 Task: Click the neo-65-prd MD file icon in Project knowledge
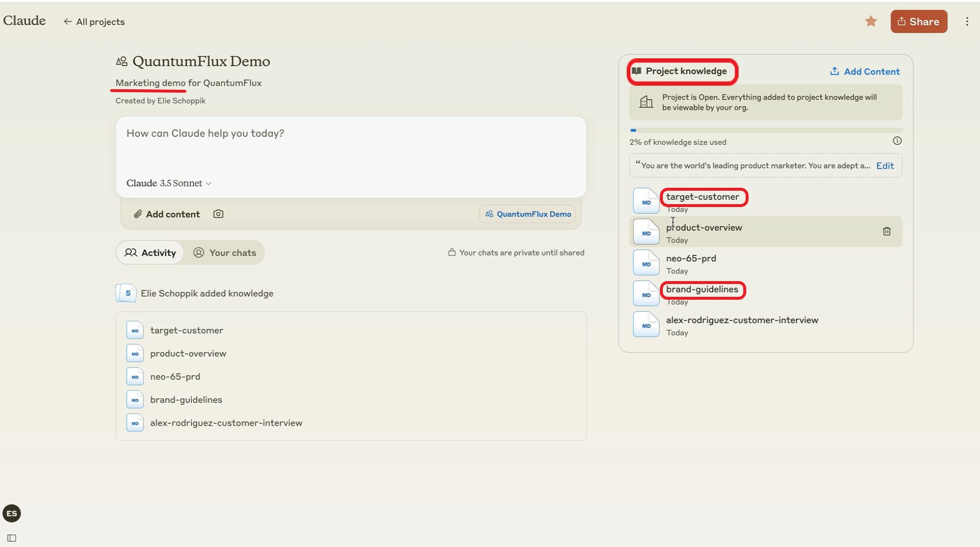click(646, 263)
